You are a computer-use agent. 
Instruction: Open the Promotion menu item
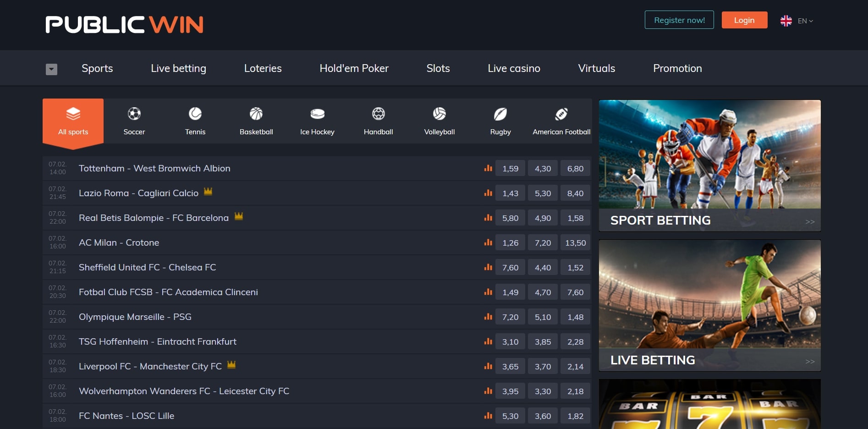[x=677, y=68]
